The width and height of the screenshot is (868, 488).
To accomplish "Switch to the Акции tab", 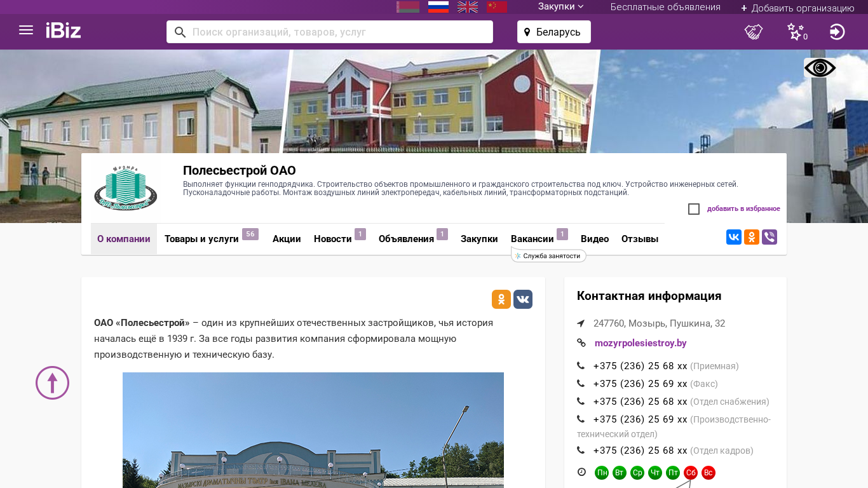I will 287,239.
